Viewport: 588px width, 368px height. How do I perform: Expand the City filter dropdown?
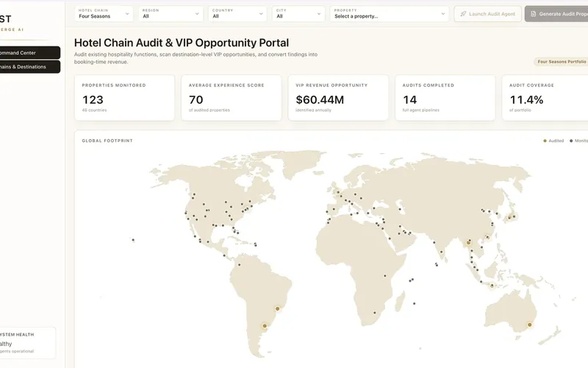298,14
